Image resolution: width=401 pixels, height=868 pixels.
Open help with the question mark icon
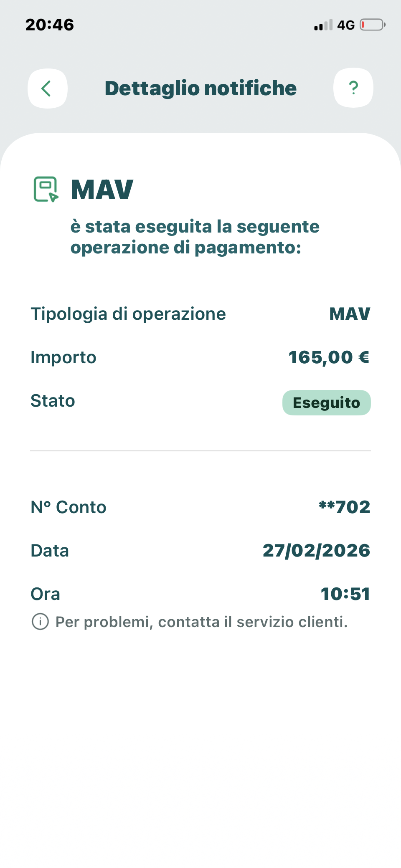coord(353,88)
